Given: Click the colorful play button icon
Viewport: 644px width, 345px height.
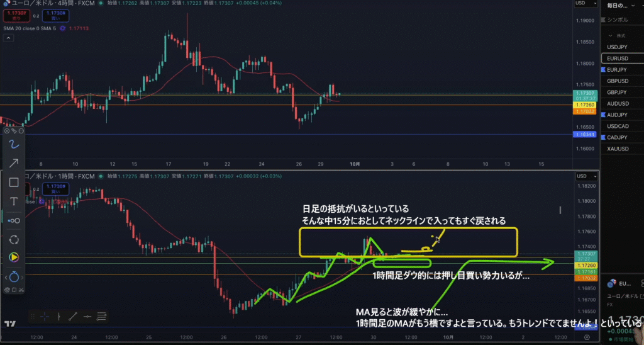Looking at the screenshot, I should point(14,257).
